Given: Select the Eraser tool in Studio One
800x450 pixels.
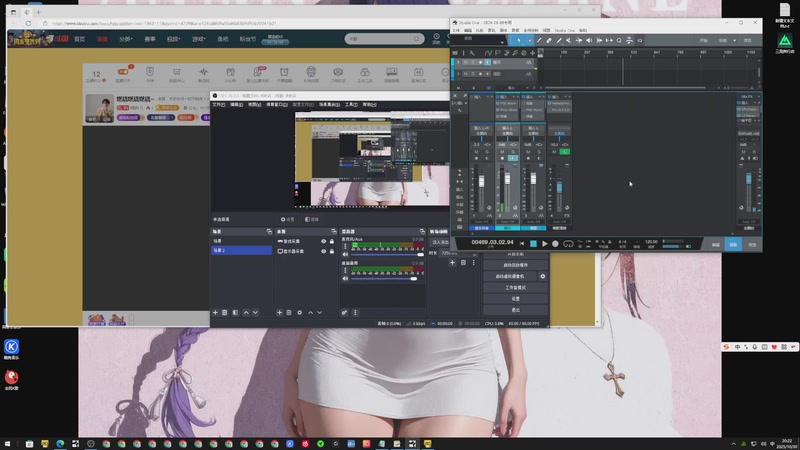Looking at the screenshot, I should pos(549,41).
